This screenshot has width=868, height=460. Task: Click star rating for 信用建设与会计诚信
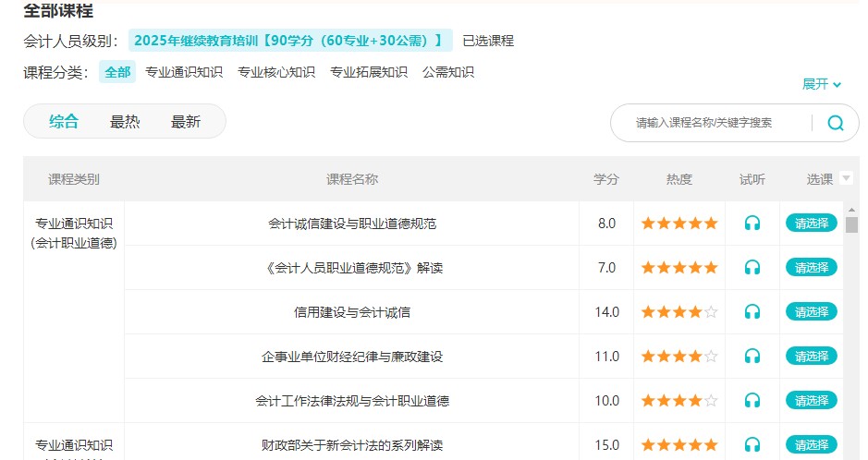pos(679,312)
